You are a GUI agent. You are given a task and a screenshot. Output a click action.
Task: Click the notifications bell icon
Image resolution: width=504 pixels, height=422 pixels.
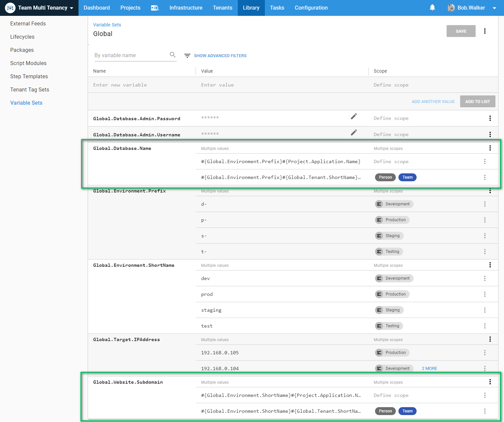coord(432,8)
